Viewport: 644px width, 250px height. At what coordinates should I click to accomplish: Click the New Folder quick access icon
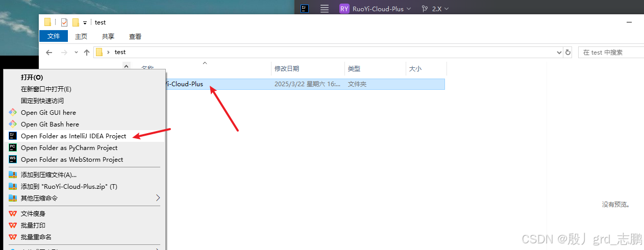pos(76,22)
